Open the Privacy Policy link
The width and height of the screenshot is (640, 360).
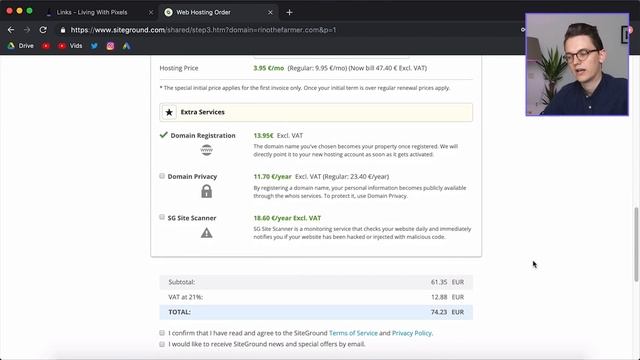(x=411, y=333)
